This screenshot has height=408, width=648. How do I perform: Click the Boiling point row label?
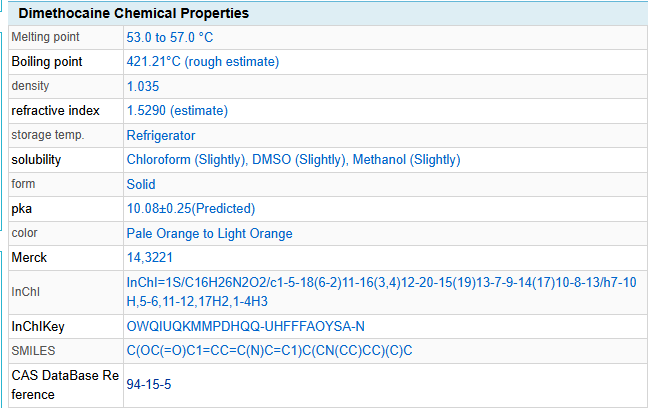pyautogui.click(x=45, y=61)
